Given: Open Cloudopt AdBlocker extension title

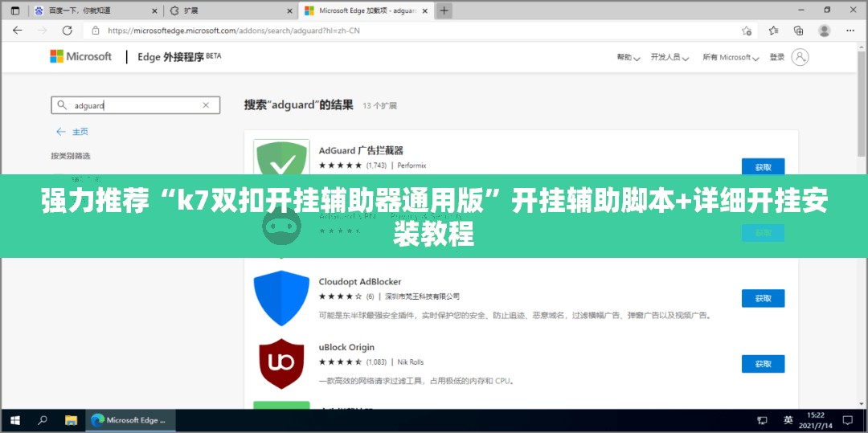Looking at the screenshot, I should pyautogui.click(x=360, y=282).
